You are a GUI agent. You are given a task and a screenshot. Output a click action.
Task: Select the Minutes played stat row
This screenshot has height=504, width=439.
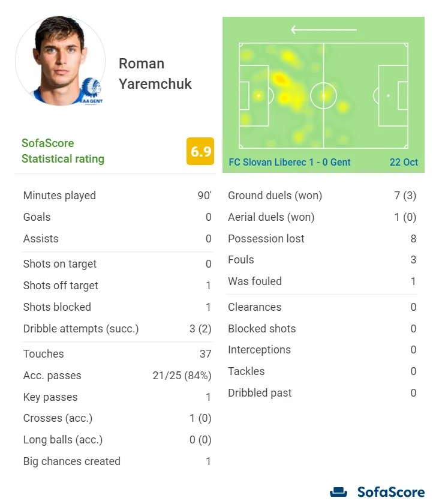click(x=117, y=196)
